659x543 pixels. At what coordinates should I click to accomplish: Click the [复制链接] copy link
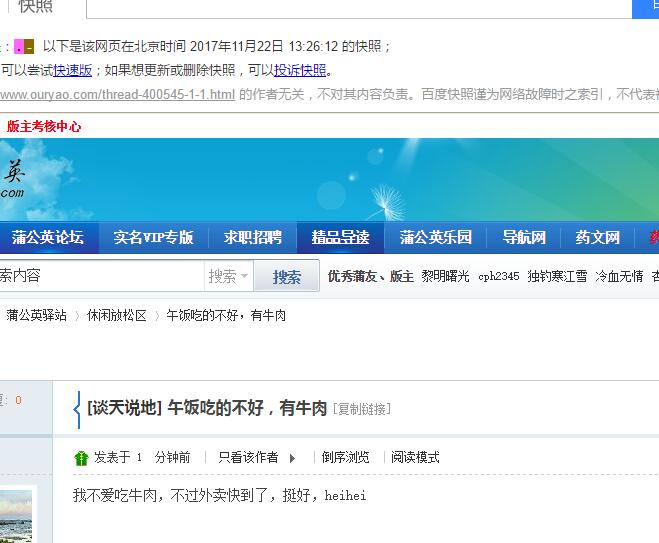click(362, 409)
